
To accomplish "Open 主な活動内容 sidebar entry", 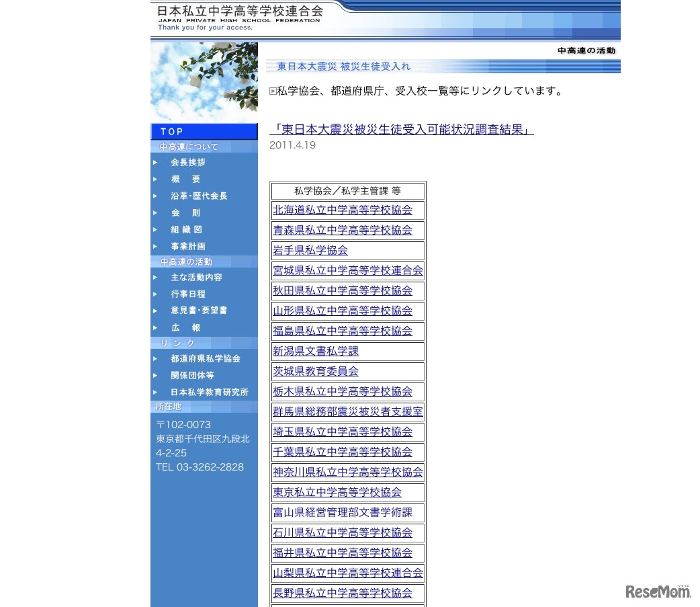I will 196,277.
